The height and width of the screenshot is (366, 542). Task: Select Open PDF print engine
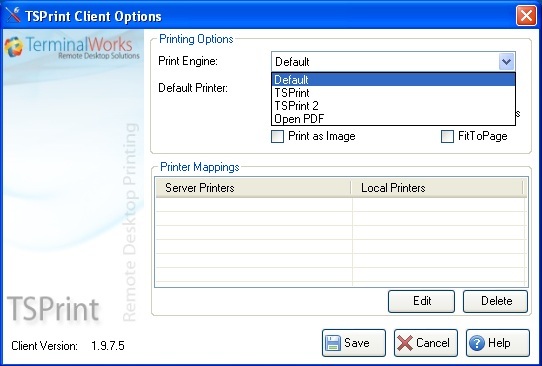click(393, 119)
